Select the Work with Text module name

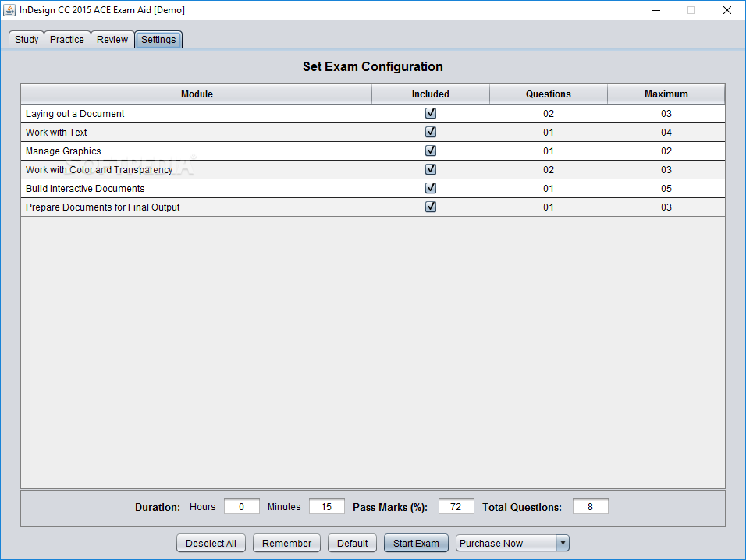click(x=56, y=132)
